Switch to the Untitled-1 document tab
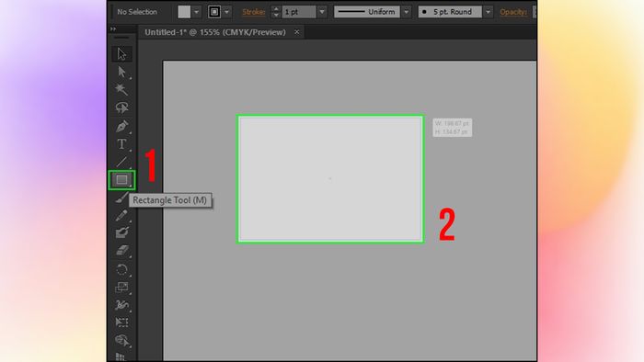The height and width of the screenshot is (362, 644). pyautogui.click(x=214, y=32)
